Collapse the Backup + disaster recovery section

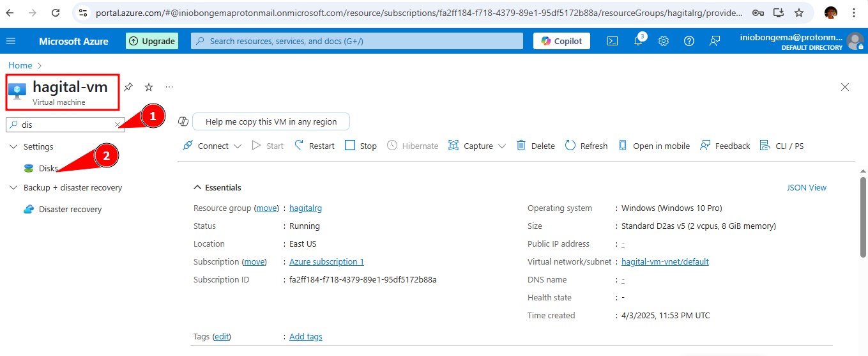pyautogui.click(x=14, y=187)
